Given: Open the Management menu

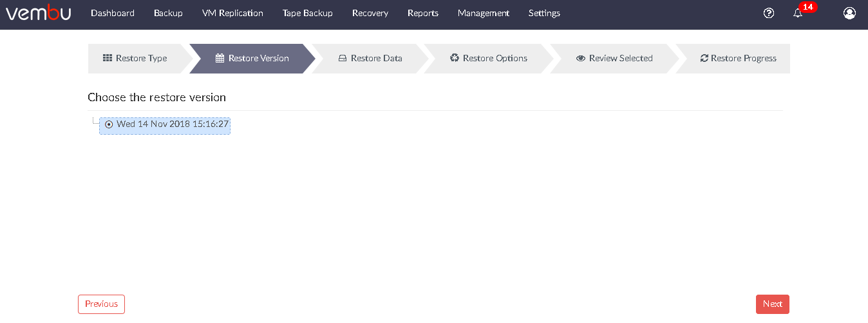Looking at the screenshot, I should [x=484, y=13].
